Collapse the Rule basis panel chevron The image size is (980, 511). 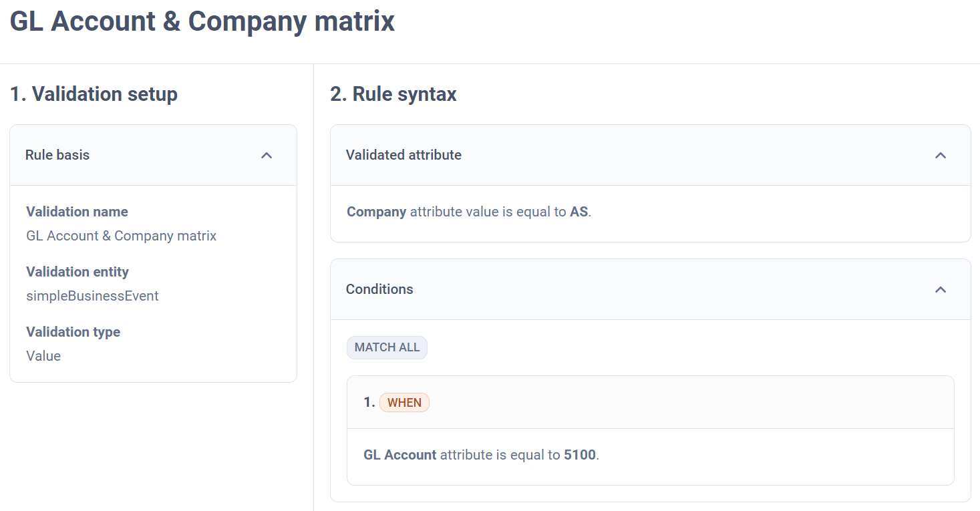267,156
